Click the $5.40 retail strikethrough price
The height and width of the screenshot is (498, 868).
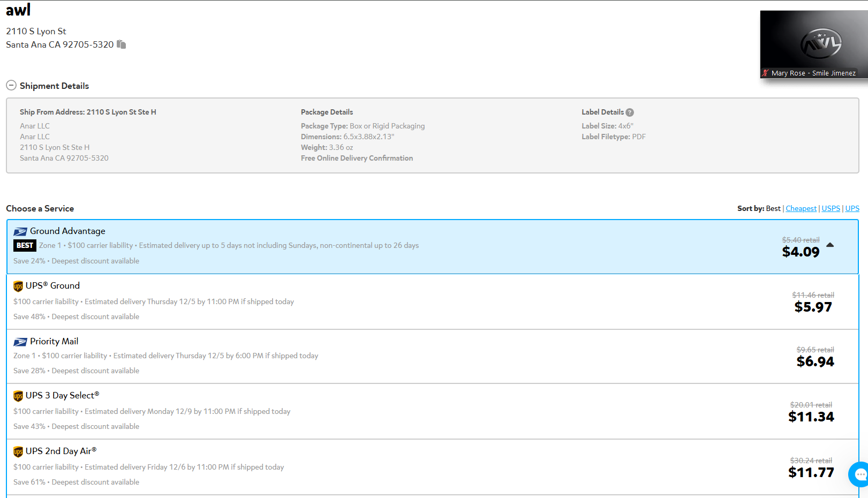pyautogui.click(x=801, y=240)
